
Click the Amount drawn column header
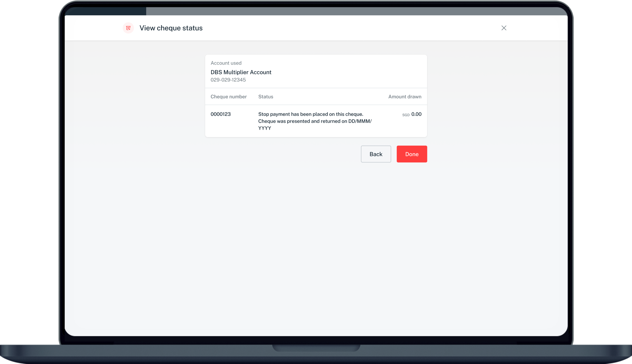(x=405, y=97)
